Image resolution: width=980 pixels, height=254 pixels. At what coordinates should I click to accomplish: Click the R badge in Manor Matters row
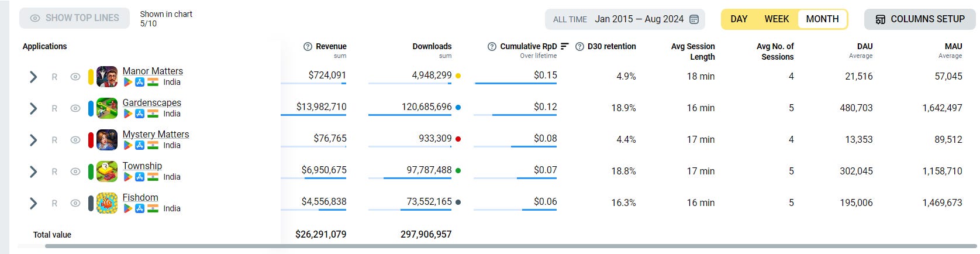[x=54, y=77]
